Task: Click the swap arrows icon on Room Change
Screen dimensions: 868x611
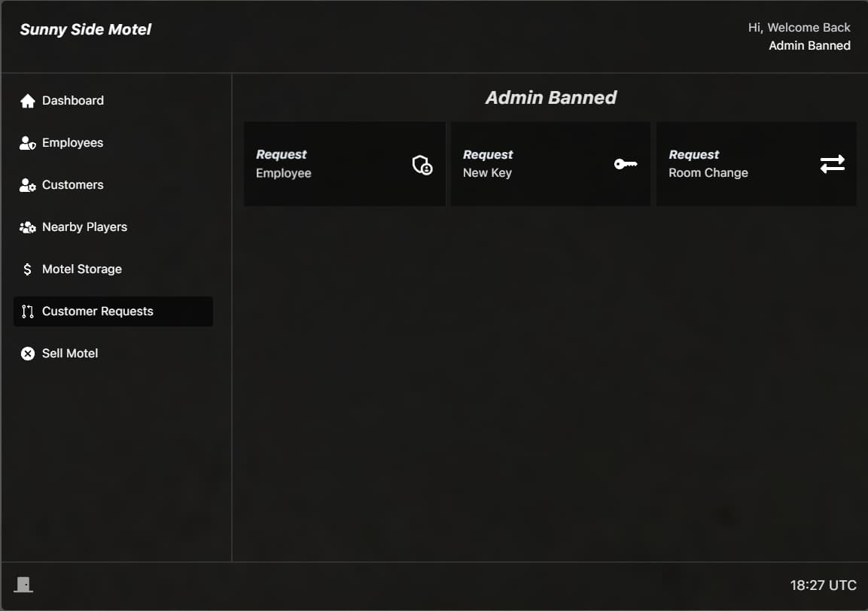Action: (x=832, y=164)
